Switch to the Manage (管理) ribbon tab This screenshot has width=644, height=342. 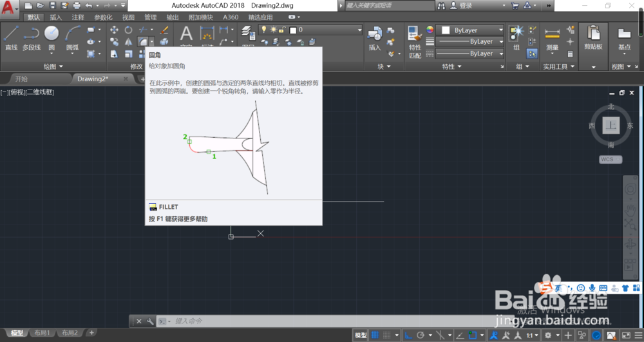pos(150,17)
